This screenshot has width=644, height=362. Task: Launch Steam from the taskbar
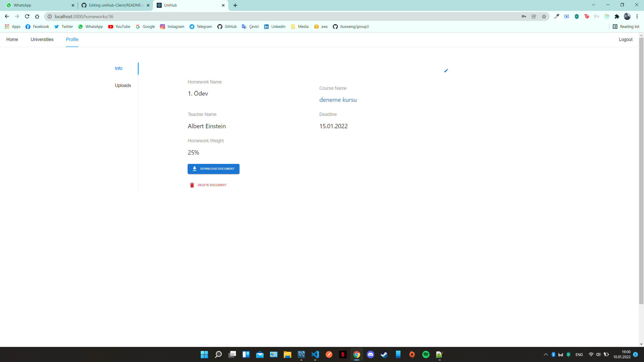coord(384,354)
